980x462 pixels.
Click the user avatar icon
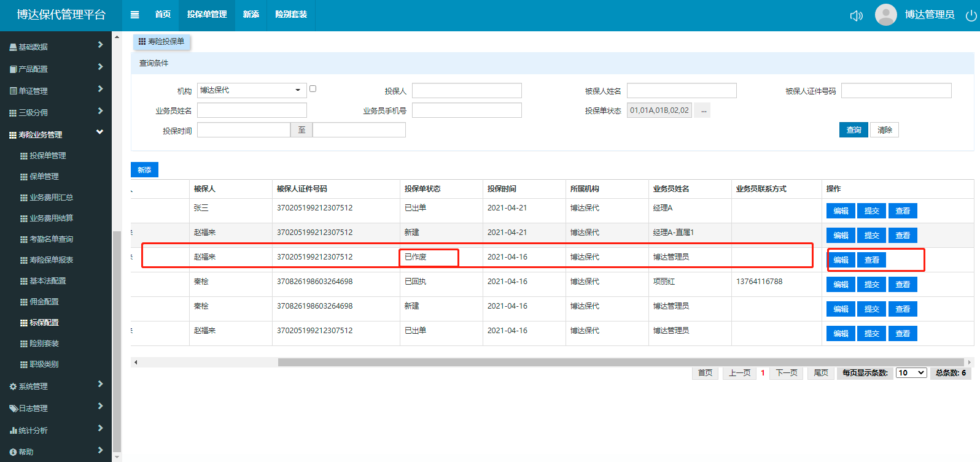point(885,15)
